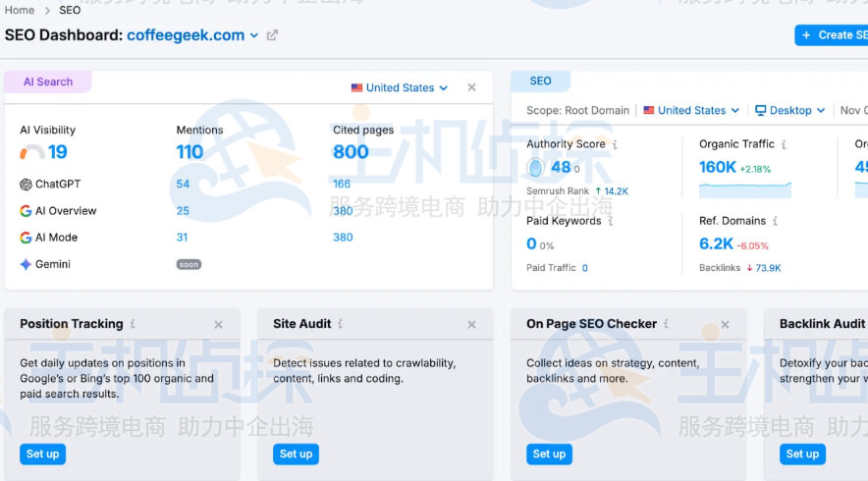Set up Site Audit
Image resolution: width=868 pixels, height=481 pixels.
[x=296, y=454]
